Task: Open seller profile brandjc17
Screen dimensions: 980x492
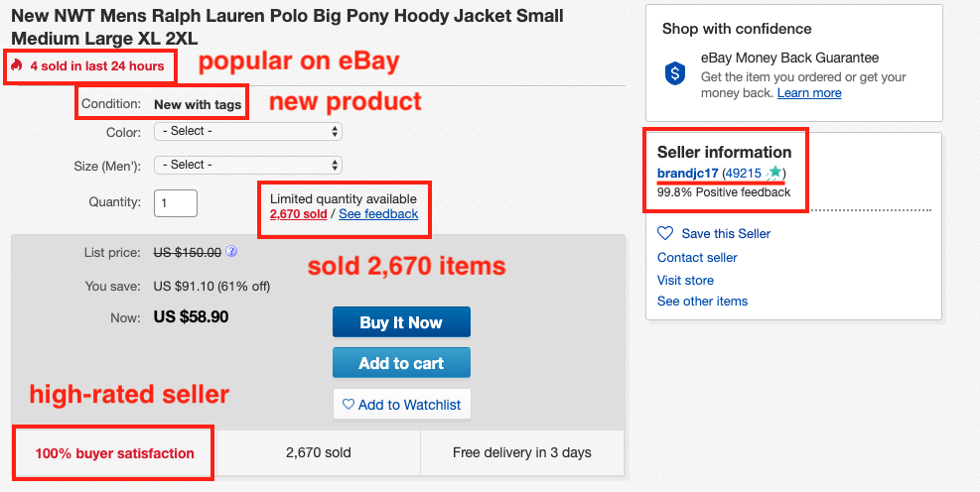Action: (687, 173)
